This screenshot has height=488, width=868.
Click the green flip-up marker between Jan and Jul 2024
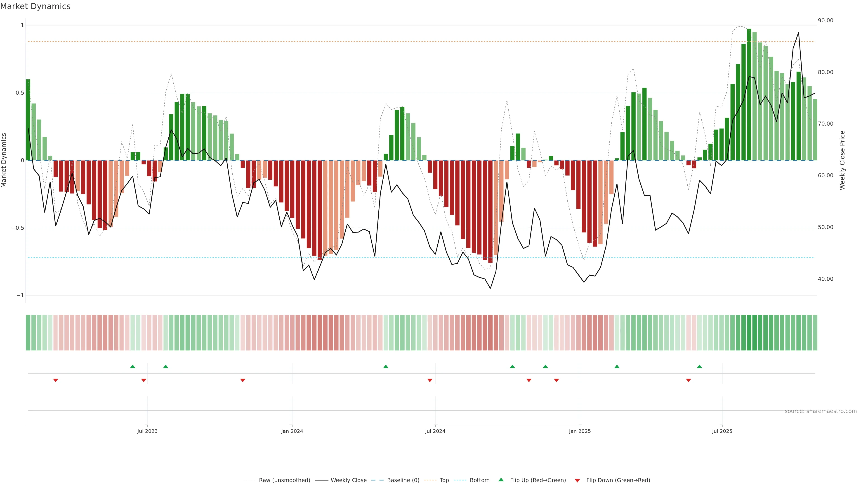pyautogui.click(x=386, y=366)
